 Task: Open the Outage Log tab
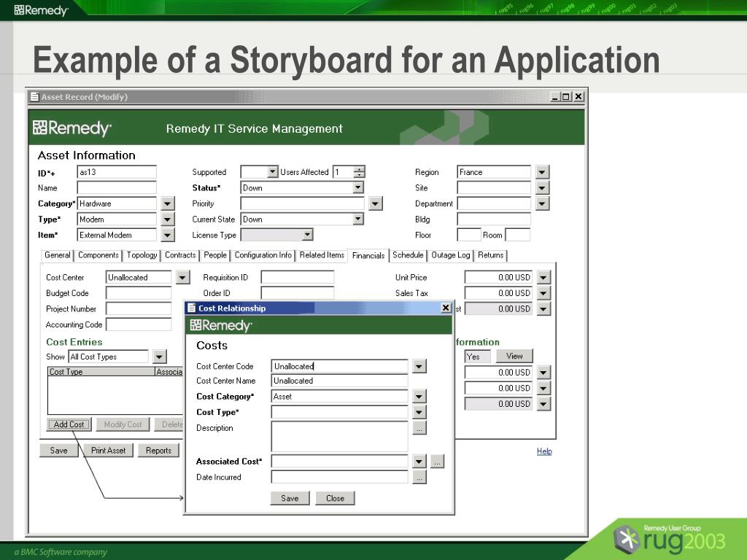pos(451,255)
